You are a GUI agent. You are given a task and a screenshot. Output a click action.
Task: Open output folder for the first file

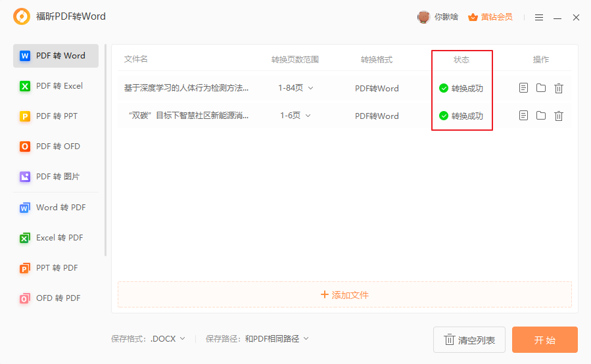(541, 88)
